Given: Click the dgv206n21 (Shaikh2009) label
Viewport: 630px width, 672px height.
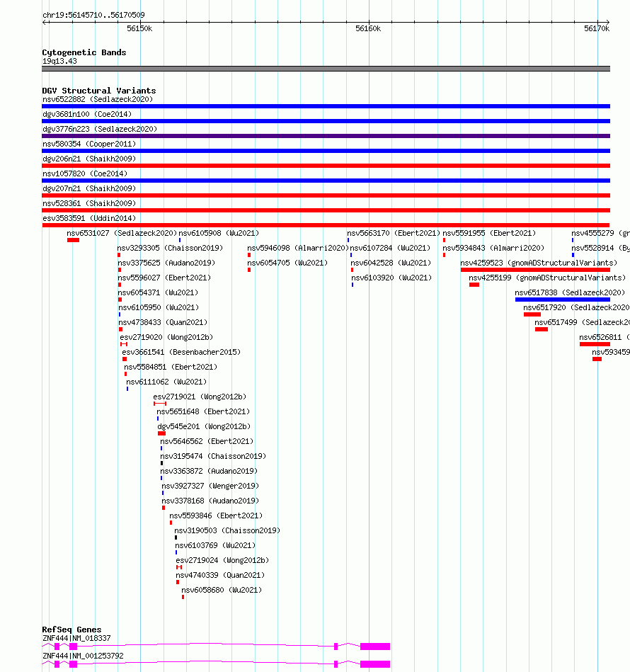Looking at the screenshot, I should pyautogui.click(x=89, y=159).
